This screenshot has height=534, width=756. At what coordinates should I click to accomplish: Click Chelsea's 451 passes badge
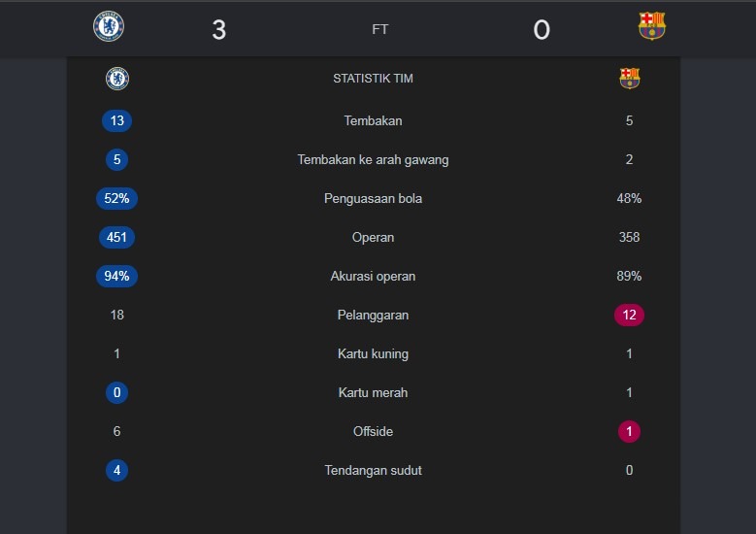(x=116, y=237)
